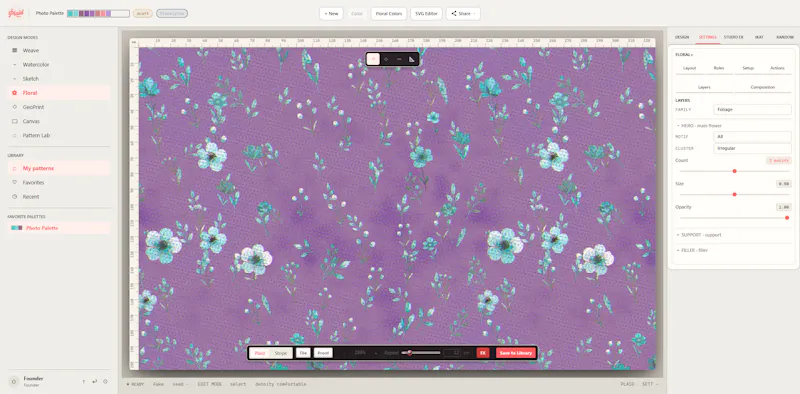Open the Family dropdown showing Foliage

753,109
